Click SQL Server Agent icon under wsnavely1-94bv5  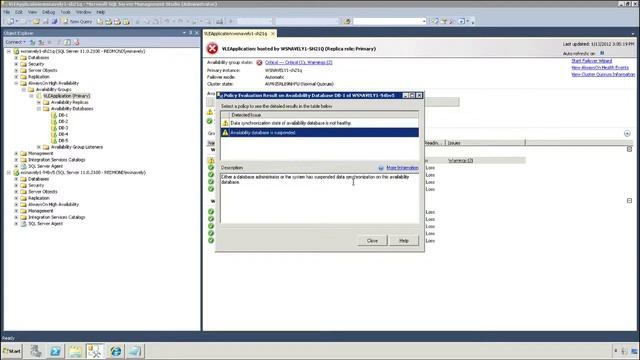point(24,224)
